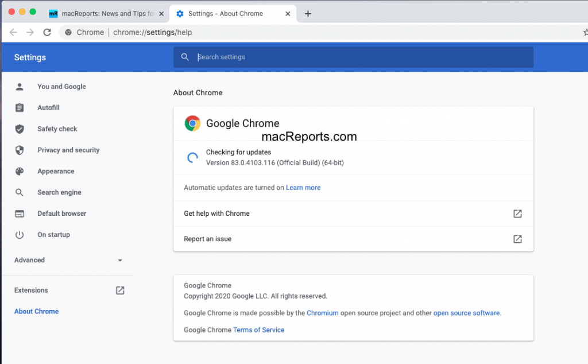Viewport: 588px width, 364px height.
Task: Focus the Search settings field
Action: coord(353,57)
